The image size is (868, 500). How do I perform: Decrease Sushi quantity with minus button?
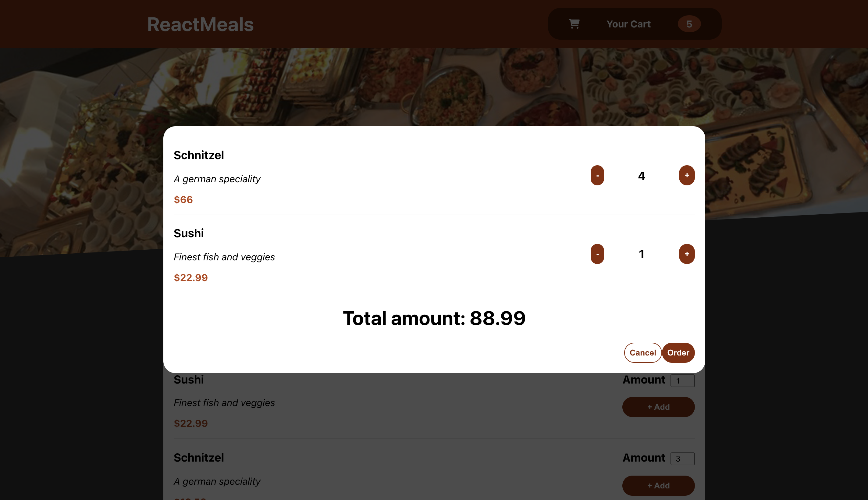(x=598, y=254)
